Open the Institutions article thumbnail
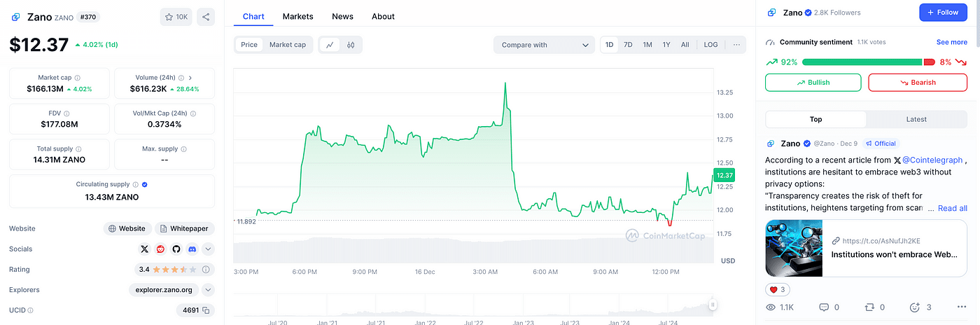Viewport: 980px width, 325px height. click(793, 248)
